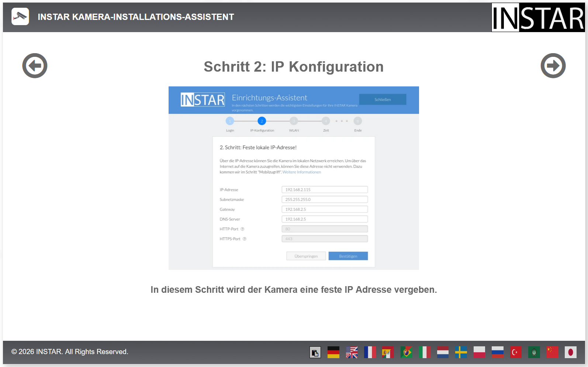
Task: Click the copy icon in the footer
Action: pos(315,352)
